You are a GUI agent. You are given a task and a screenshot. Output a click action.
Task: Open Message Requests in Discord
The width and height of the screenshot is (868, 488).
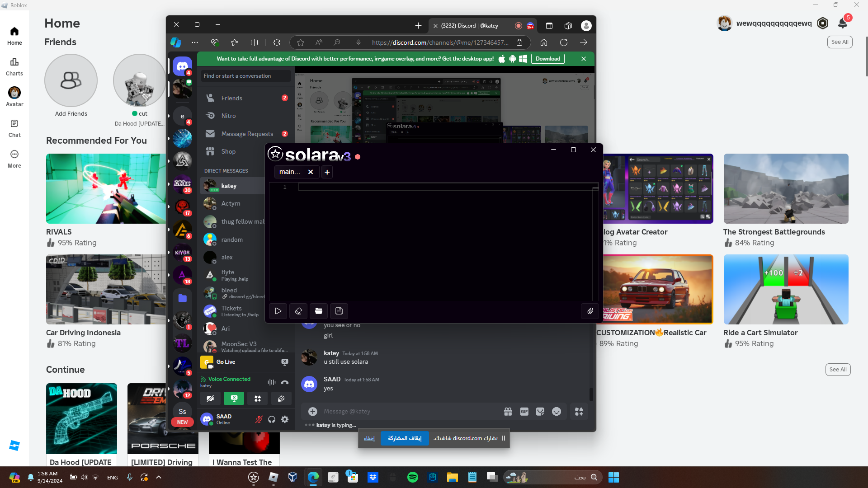pyautogui.click(x=246, y=134)
